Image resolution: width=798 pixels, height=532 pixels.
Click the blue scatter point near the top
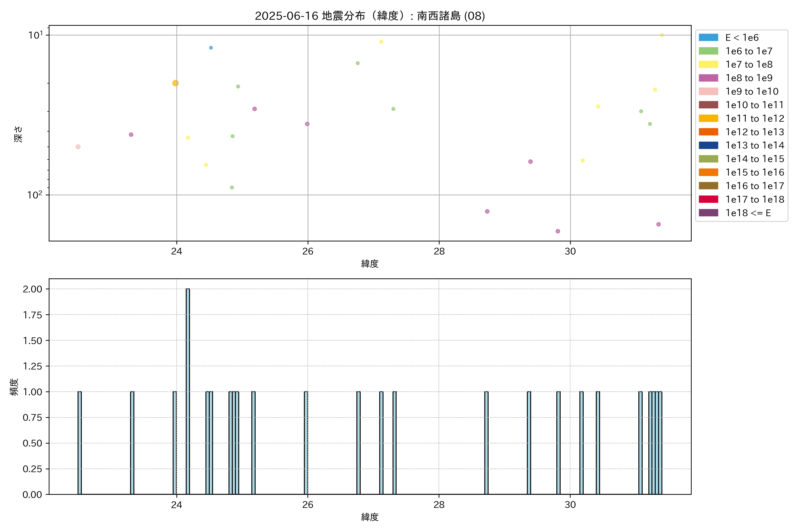tap(211, 48)
